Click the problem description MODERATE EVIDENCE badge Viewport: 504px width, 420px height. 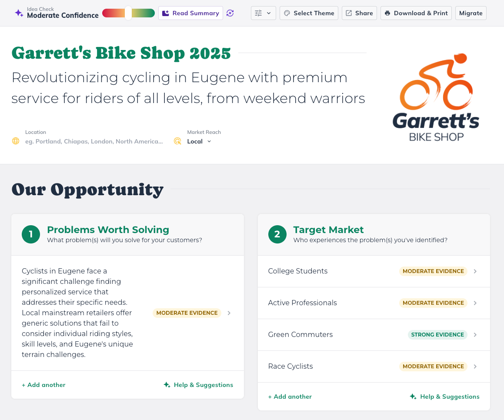(x=187, y=313)
